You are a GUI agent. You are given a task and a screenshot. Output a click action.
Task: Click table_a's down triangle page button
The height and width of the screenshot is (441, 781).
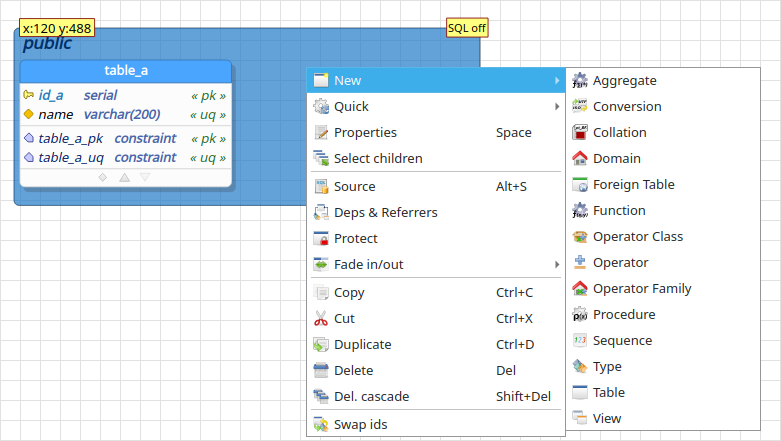tap(145, 177)
